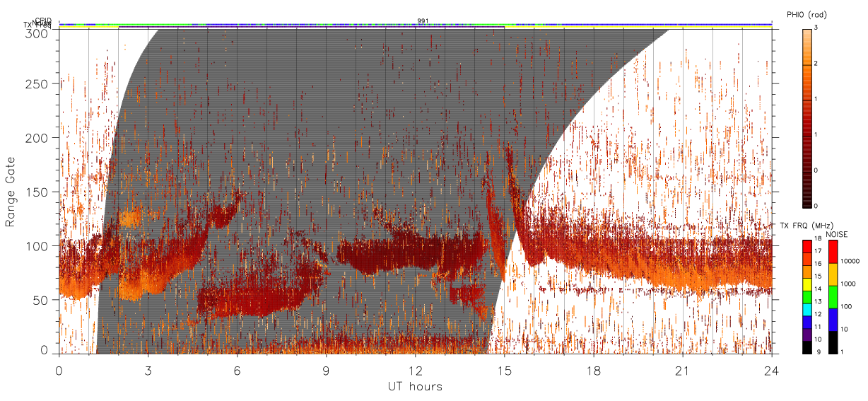This screenshot has height=401, width=868.
Task: Pick the amber 1000-10000 swatch in NOISE legend
Action: click(833, 273)
